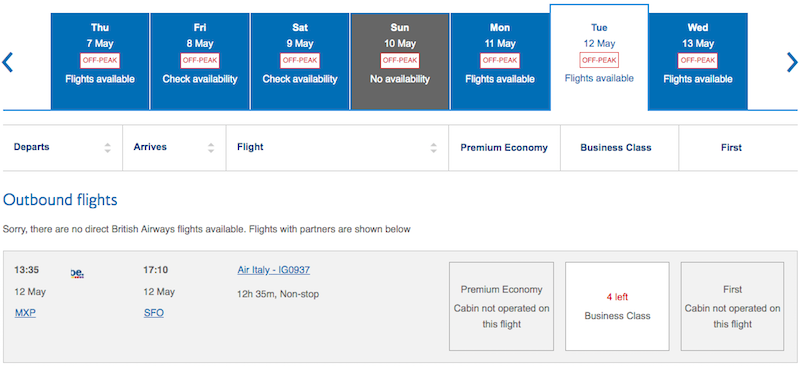Sort flights by Arrives column arrows

click(x=211, y=148)
